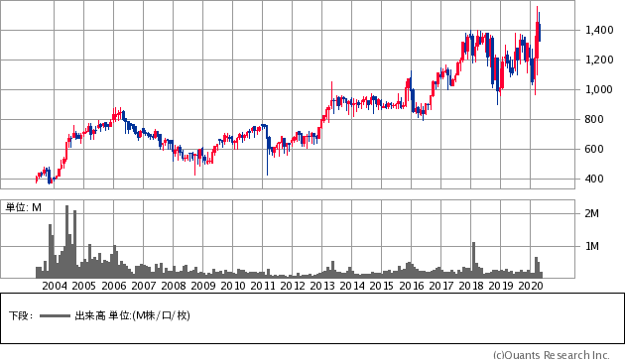The height and width of the screenshot is (364, 625).
Task: Click the 2013 year label
Action: click(322, 286)
